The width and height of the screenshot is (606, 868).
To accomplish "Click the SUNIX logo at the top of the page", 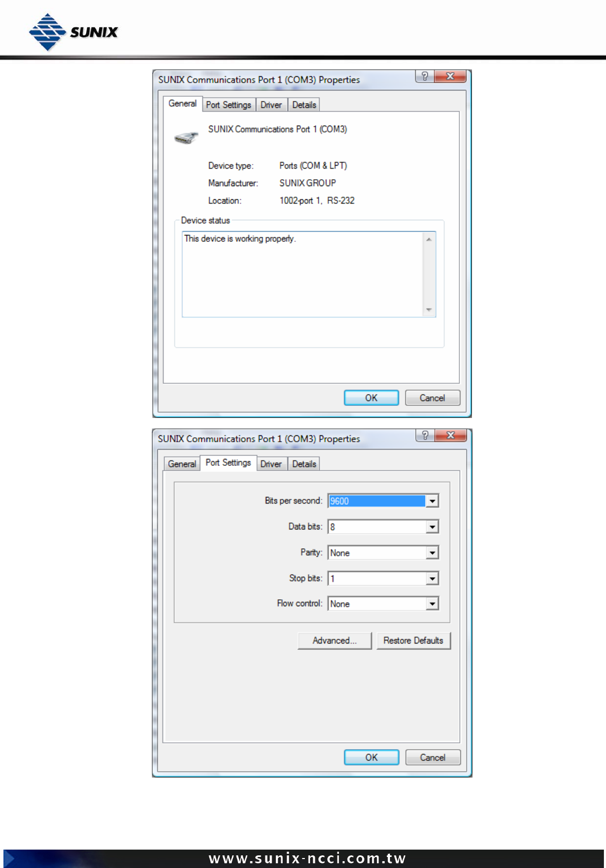I will coord(74,32).
